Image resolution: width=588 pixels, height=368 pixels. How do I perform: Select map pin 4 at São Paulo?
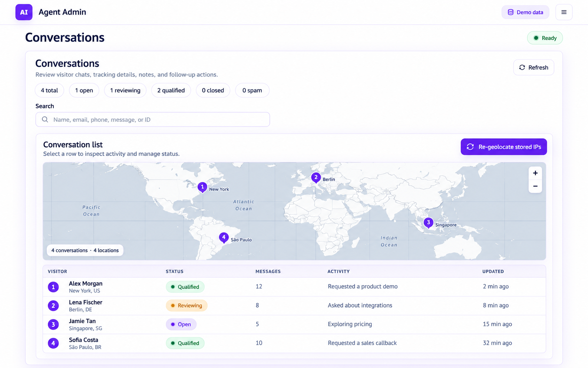(x=224, y=238)
